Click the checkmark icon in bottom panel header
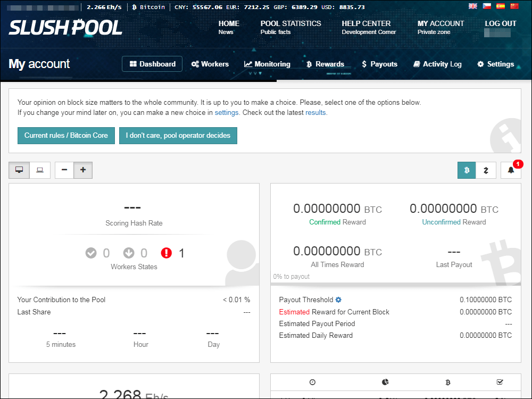Image resolution: width=532 pixels, height=399 pixels. click(500, 382)
